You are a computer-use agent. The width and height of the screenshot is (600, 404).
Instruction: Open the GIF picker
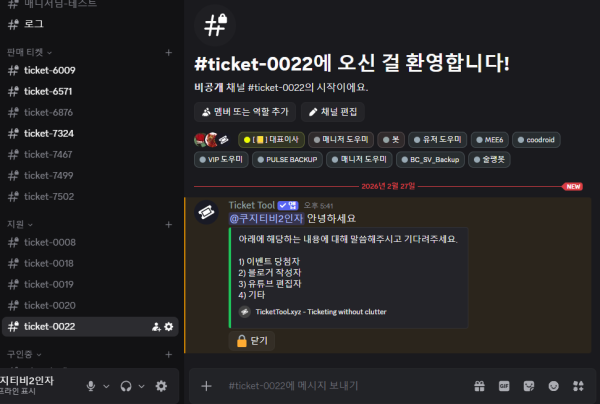click(x=504, y=386)
